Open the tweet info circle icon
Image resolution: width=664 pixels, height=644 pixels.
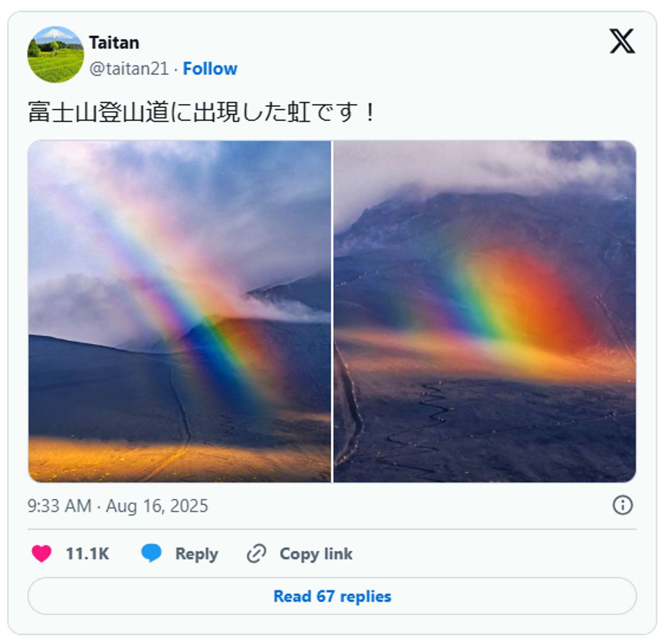click(x=622, y=505)
